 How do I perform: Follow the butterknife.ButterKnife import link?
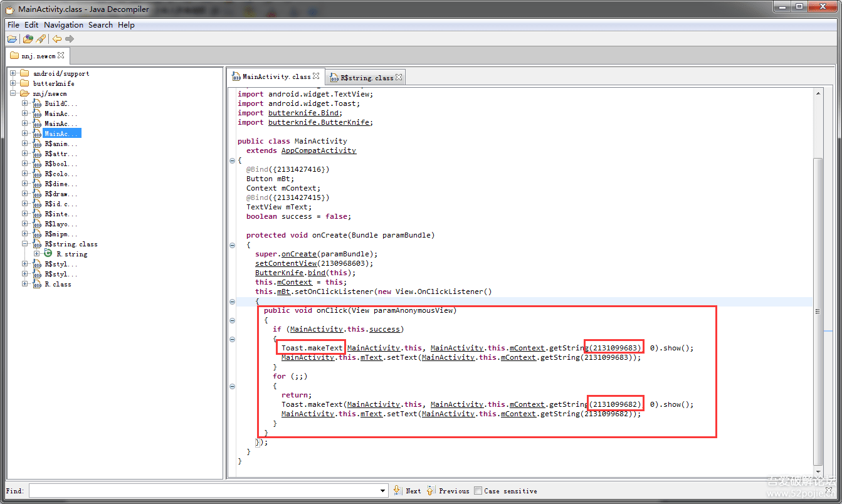click(318, 122)
